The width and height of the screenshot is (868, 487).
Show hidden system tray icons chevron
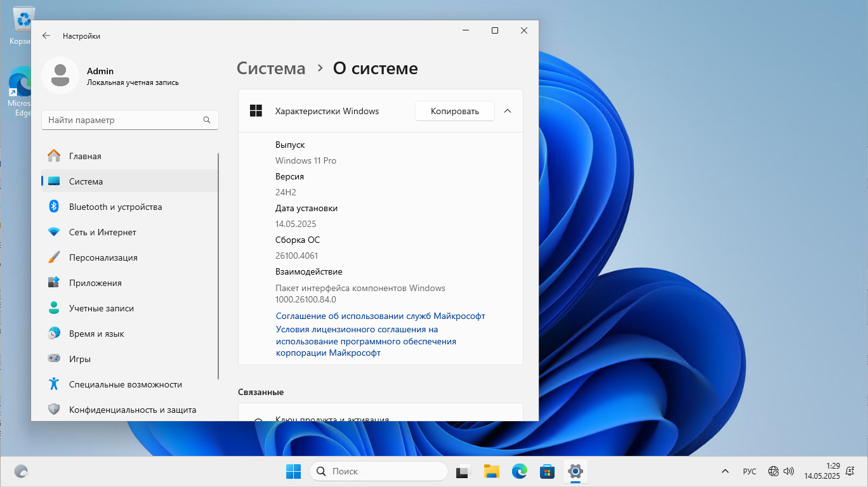click(725, 471)
